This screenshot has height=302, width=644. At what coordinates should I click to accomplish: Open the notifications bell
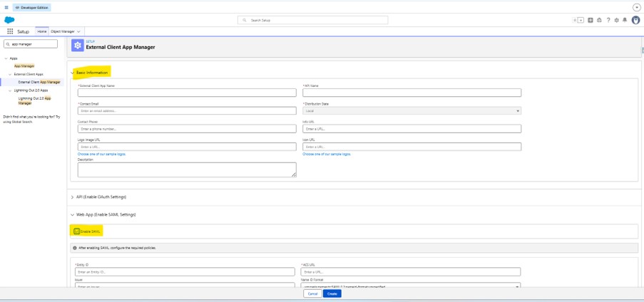coord(625,20)
